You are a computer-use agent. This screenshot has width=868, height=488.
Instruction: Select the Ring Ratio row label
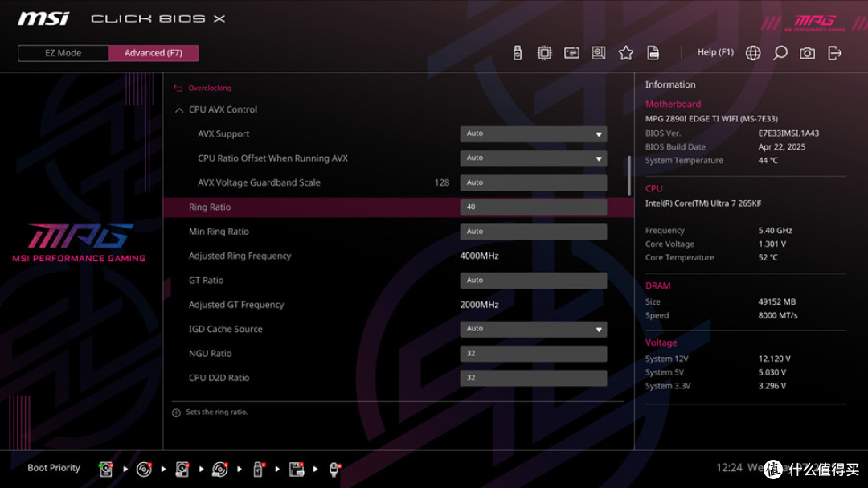[210, 207]
